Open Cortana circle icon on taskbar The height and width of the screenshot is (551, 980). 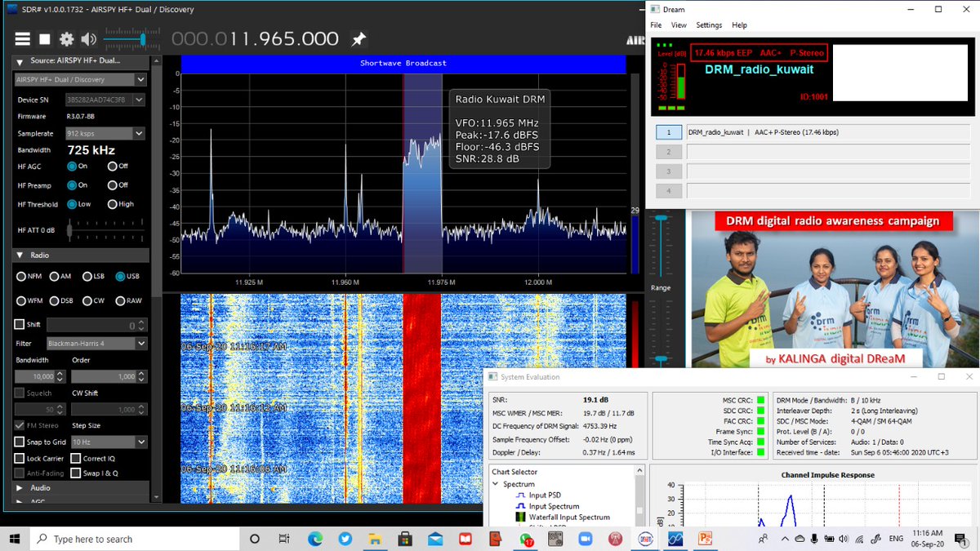click(255, 539)
